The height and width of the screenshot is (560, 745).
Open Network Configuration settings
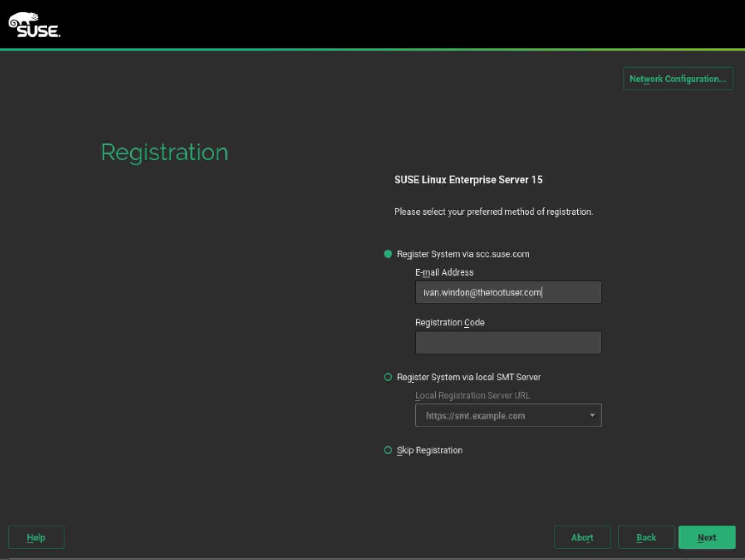(678, 79)
